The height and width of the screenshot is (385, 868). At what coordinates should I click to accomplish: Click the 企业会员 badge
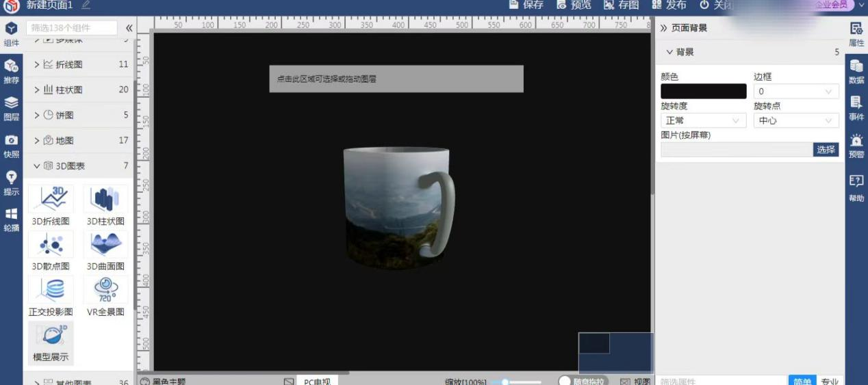click(831, 4)
